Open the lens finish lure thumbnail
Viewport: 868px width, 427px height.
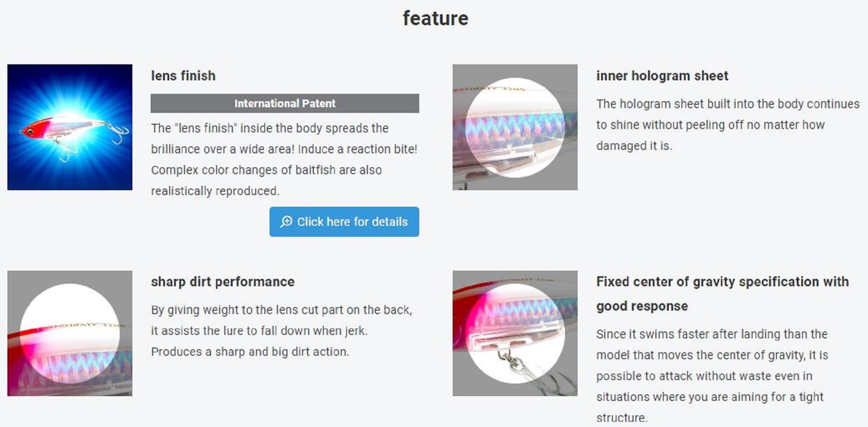point(70,127)
